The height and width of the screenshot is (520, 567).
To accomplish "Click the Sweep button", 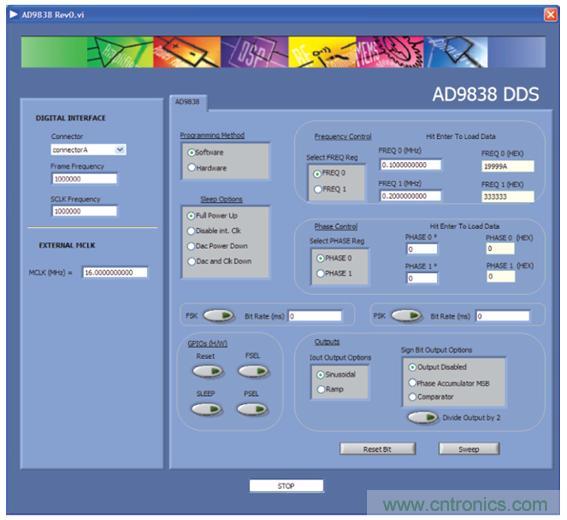I will [469, 449].
